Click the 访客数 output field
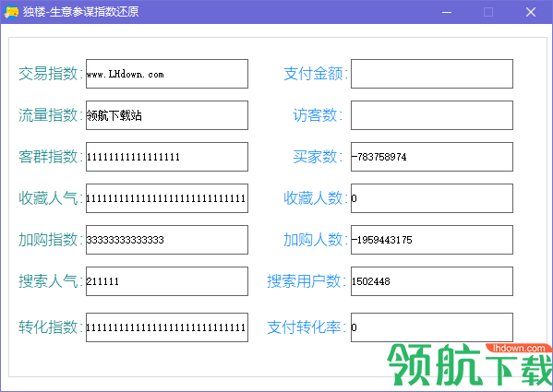 point(432,115)
